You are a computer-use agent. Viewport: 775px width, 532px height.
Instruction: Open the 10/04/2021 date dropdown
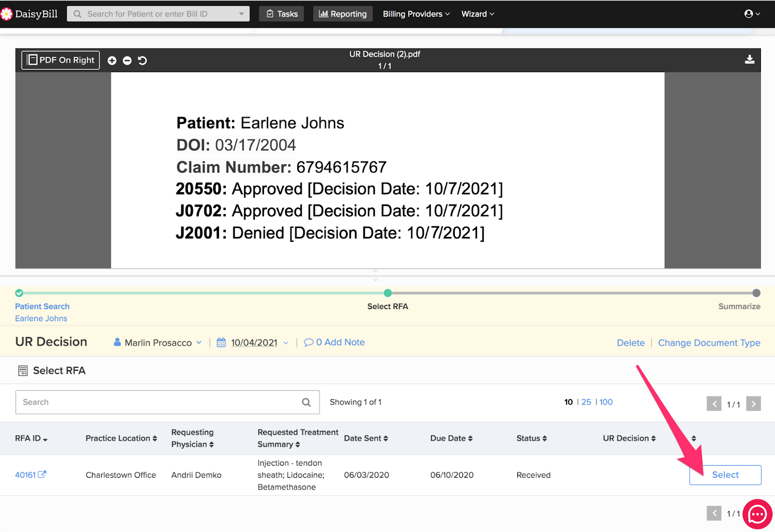tap(285, 343)
